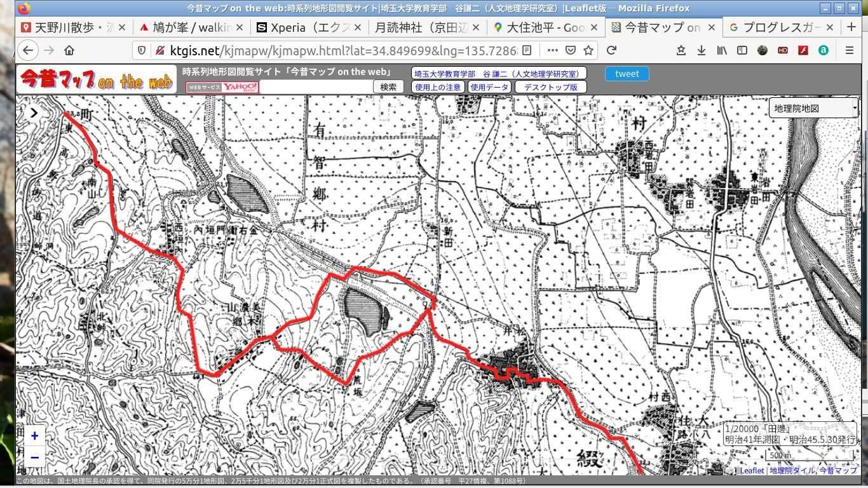Switch to the デスクトップ版 link
The image size is (868, 488).
(x=550, y=87)
